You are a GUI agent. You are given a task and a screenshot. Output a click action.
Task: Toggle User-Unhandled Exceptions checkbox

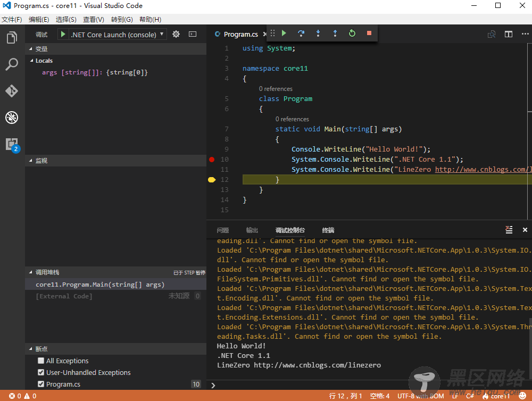click(41, 372)
